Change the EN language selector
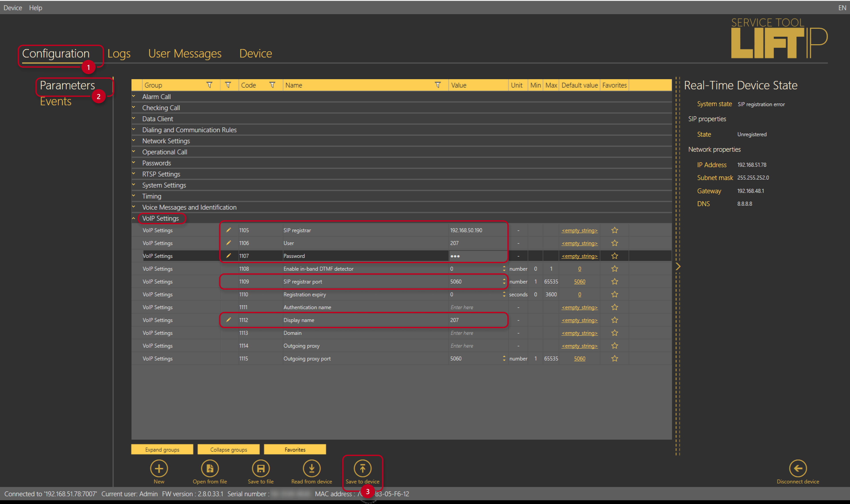 tap(842, 8)
